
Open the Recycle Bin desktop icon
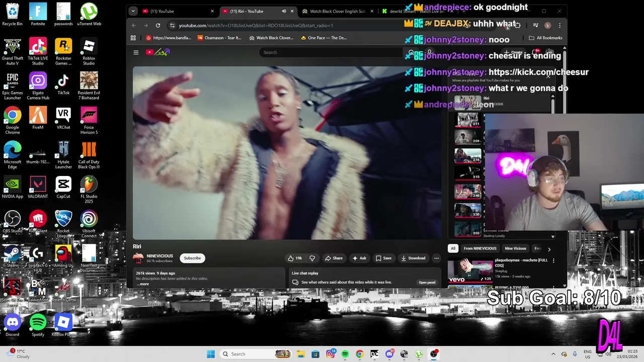[x=12, y=14]
